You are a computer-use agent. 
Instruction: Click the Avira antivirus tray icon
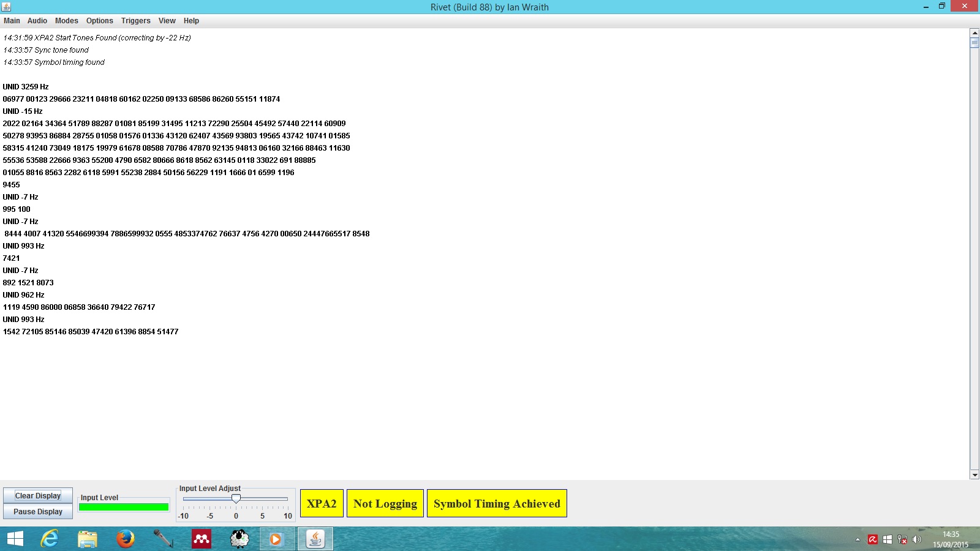point(872,539)
